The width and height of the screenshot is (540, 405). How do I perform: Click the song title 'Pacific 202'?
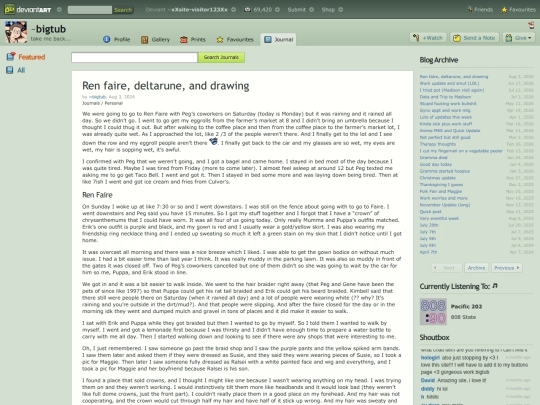click(x=466, y=307)
